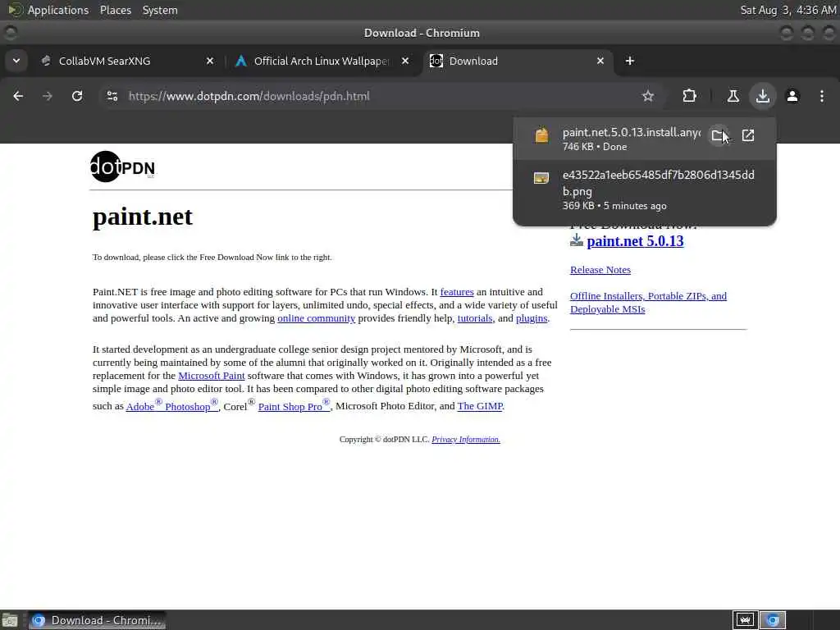Click the dotPDN logo
840x630 pixels.
(123, 167)
